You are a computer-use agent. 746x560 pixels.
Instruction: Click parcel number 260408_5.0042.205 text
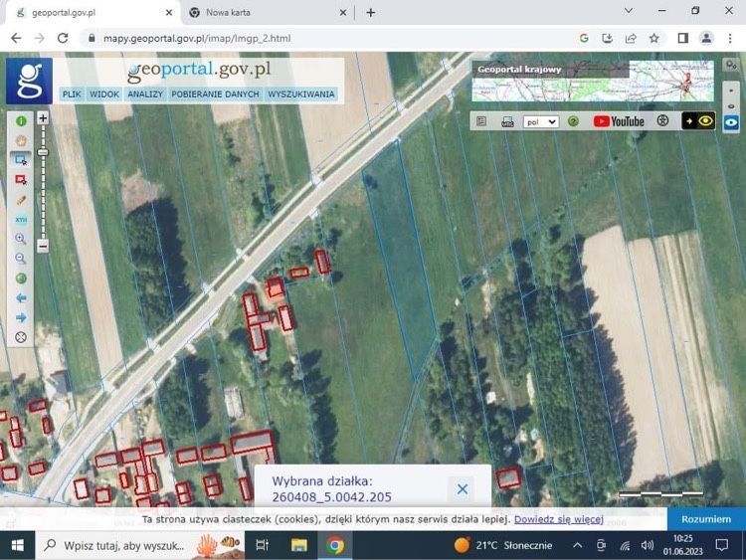pyautogui.click(x=331, y=497)
